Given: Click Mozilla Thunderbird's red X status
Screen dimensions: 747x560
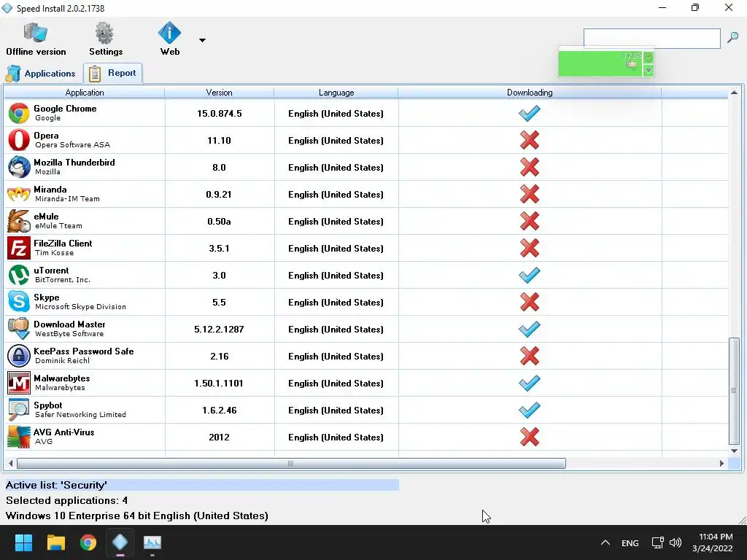Looking at the screenshot, I should click(530, 167).
